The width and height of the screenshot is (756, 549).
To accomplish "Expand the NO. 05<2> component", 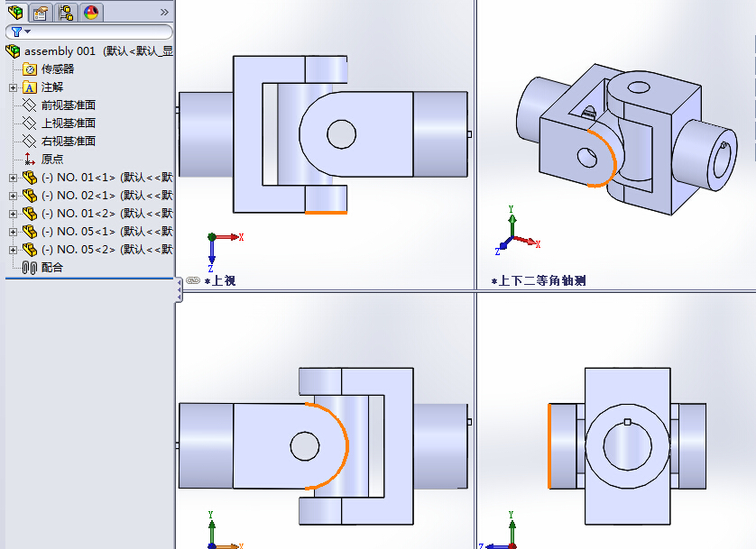I will click(13, 250).
